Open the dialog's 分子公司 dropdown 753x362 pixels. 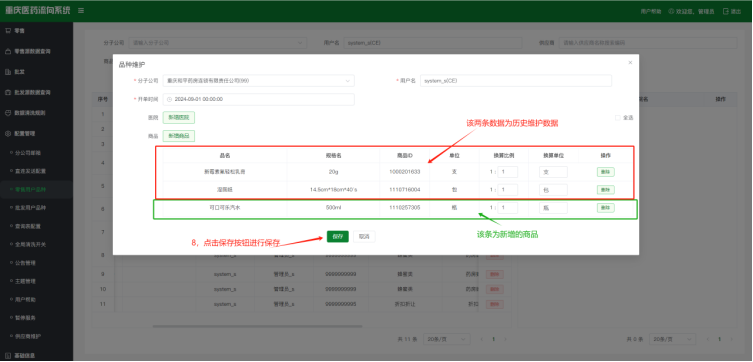click(x=258, y=81)
